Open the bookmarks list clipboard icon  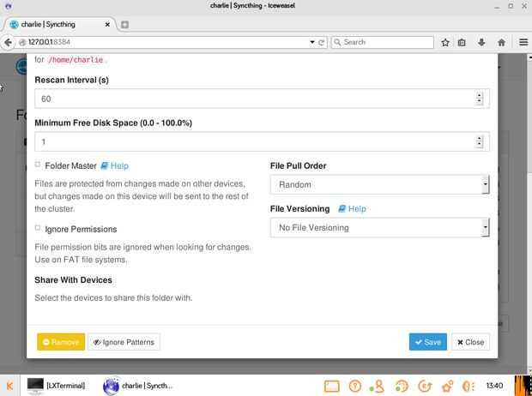click(x=462, y=42)
